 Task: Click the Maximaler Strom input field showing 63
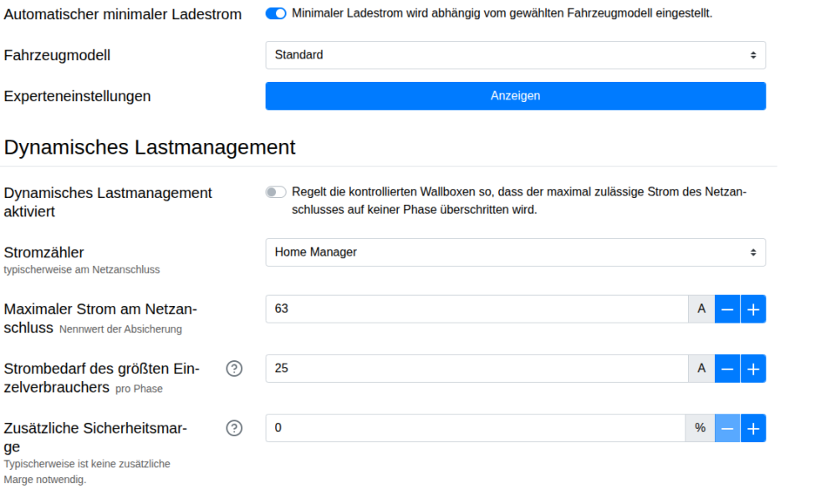477,309
